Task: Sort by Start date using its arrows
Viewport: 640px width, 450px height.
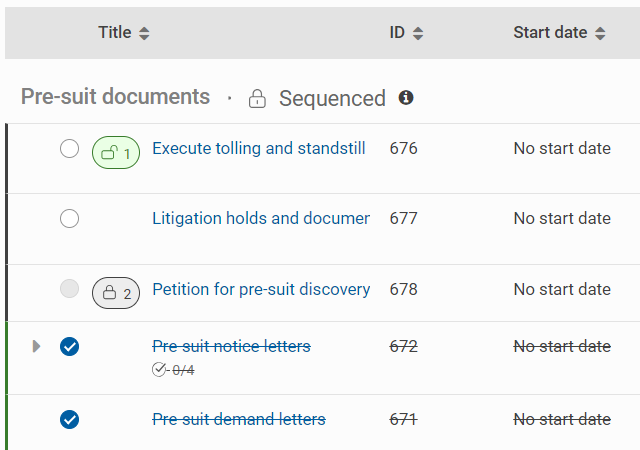Action: tap(600, 34)
